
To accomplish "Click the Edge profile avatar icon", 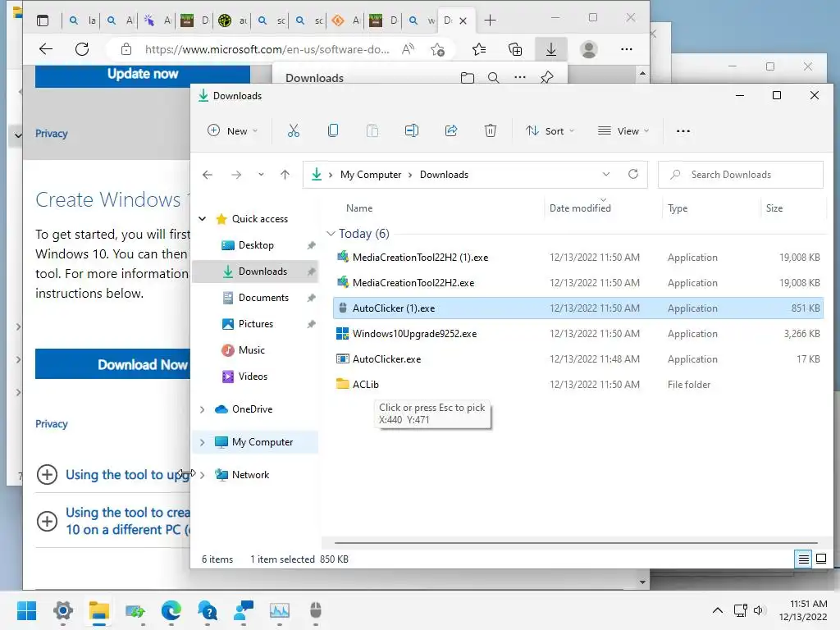I will 589,49.
